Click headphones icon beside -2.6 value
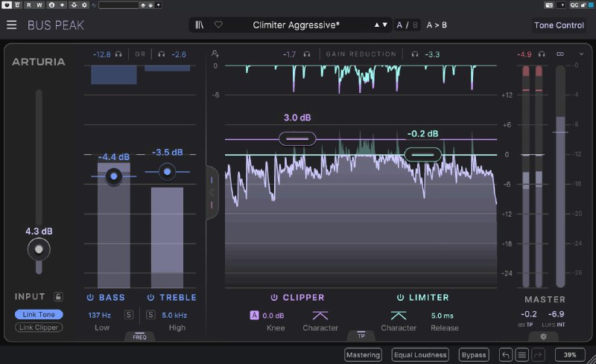The image size is (596, 364). click(x=161, y=54)
